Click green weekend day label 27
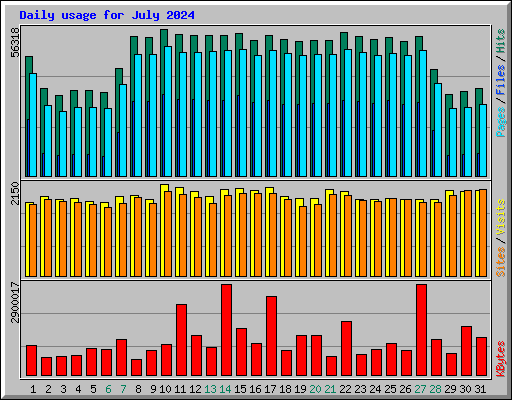This screenshot has width=512, height=400. [x=420, y=389]
